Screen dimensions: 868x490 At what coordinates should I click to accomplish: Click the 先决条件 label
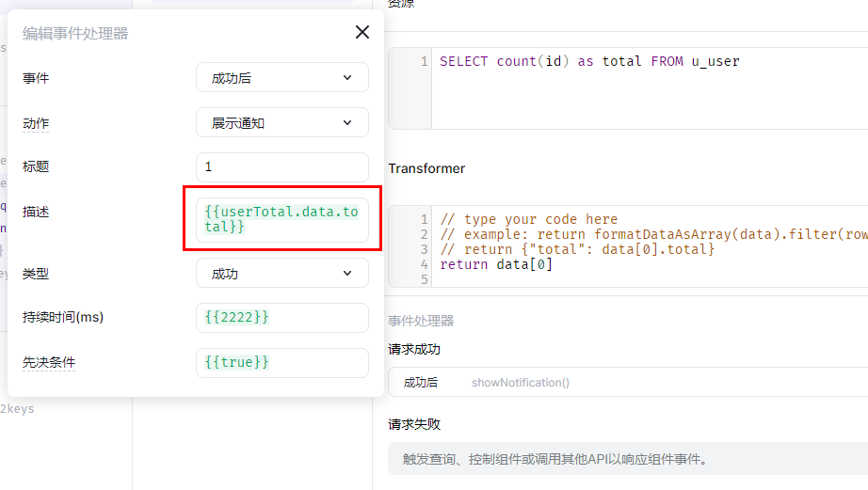49,362
